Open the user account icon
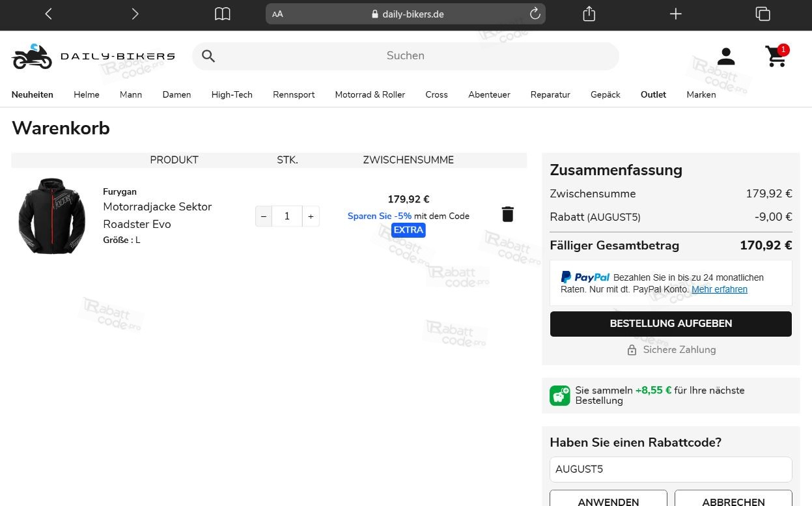812x506 pixels. (726, 56)
